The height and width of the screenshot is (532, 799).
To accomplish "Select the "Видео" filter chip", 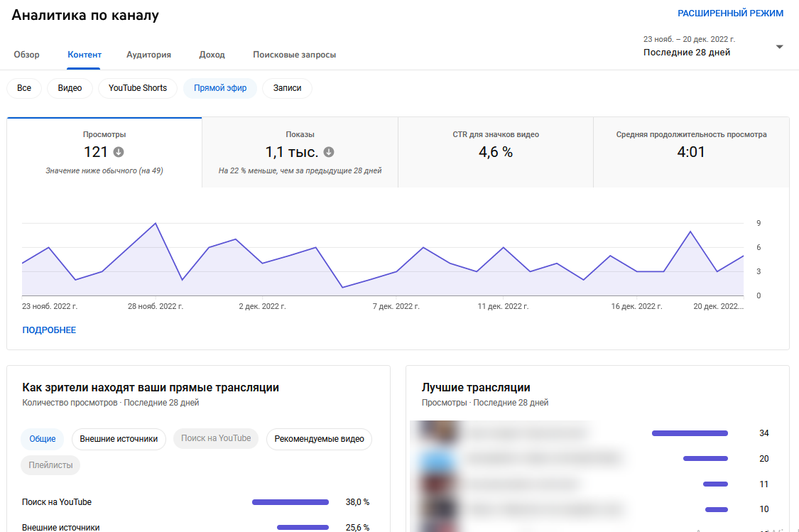I will pyautogui.click(x=69, y=88).
